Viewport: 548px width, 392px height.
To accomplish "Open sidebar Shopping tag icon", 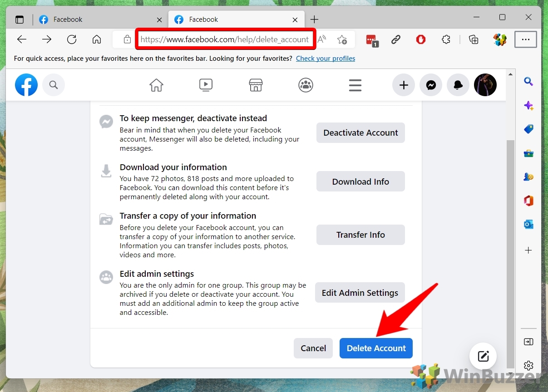I will tap(528, 129).
